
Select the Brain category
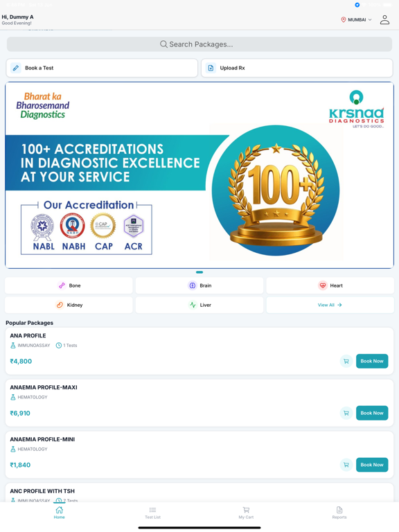[x=199, y=285]
